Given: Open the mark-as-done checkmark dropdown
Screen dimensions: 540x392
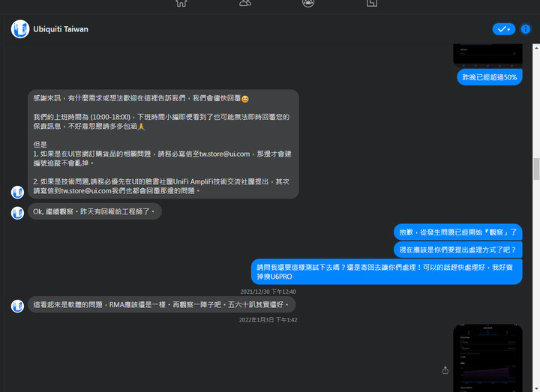Looking at the screenshot, I should [x=504, y=29].
